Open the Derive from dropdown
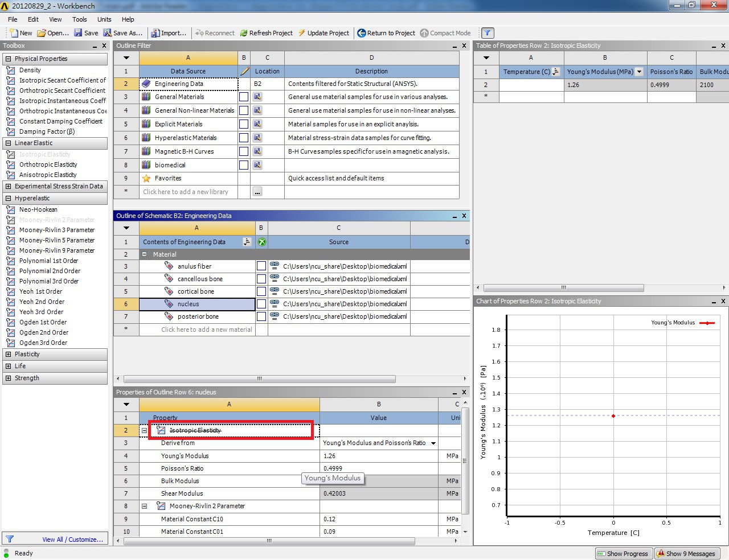 coord(433,443)
